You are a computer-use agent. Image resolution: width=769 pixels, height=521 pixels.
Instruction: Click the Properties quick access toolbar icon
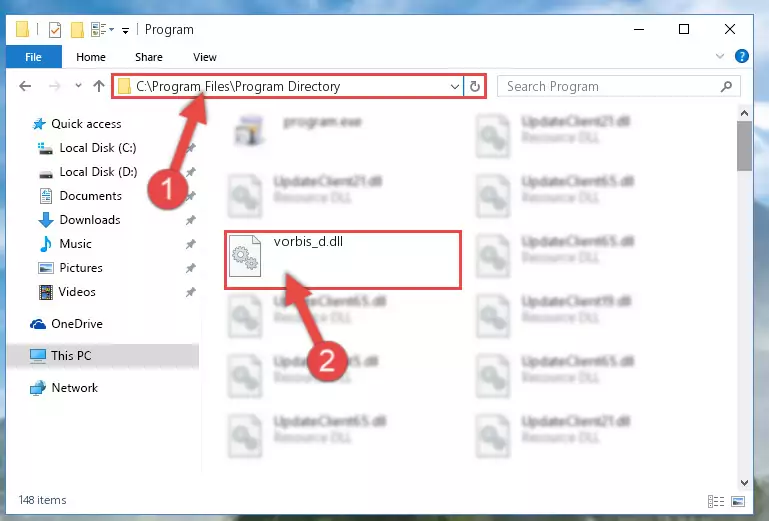[55, 30]
